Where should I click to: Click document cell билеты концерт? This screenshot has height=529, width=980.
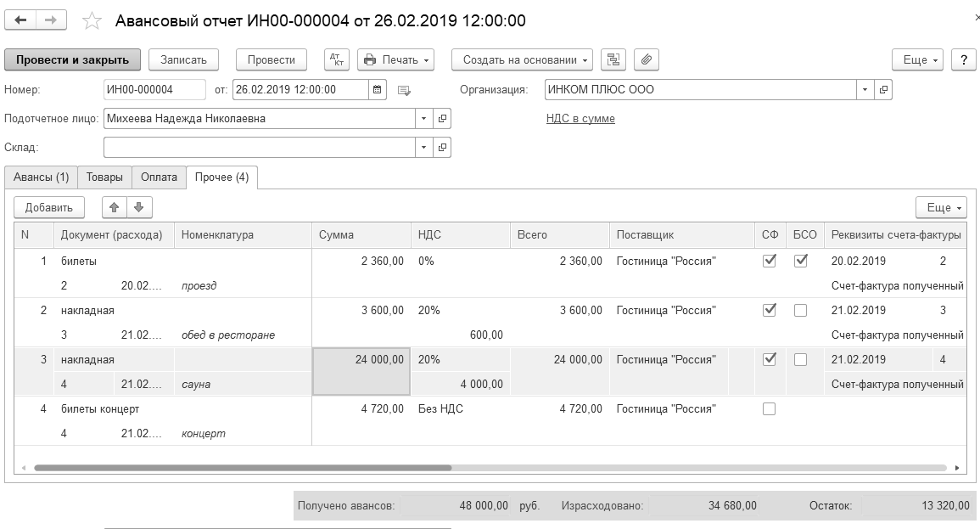[100, 409]
